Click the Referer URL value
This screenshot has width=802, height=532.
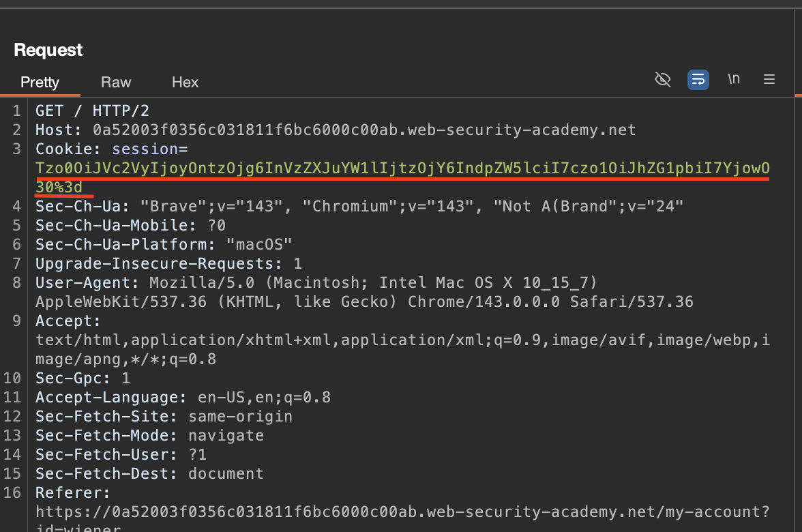click(x=402, y=512)
